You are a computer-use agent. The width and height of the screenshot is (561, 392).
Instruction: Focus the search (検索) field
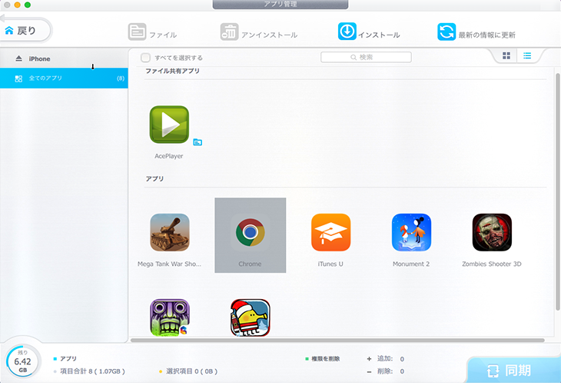tap(366, 58)
